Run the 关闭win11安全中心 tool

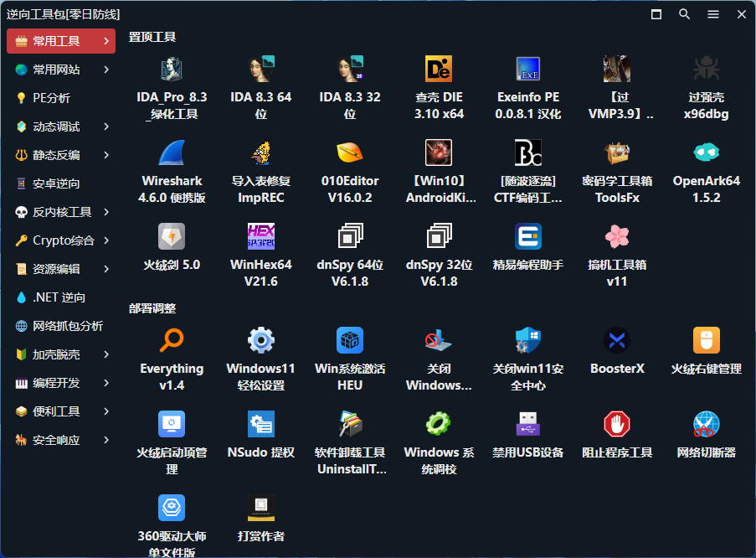pos(528,349)
